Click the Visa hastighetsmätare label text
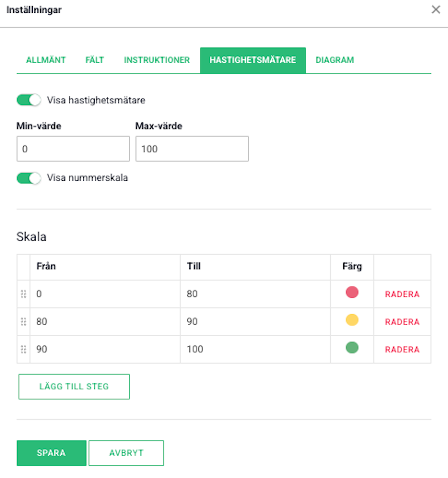The image size is (448, 478). point(96,100)
